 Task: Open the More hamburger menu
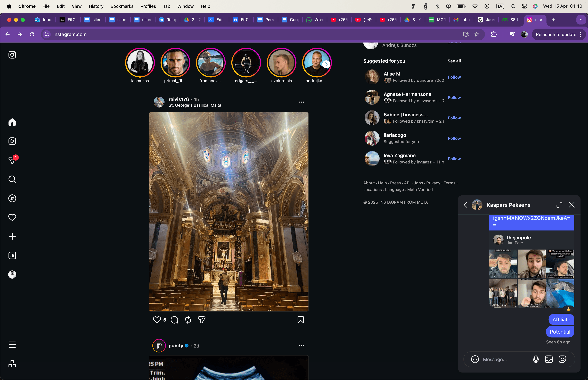12,344
